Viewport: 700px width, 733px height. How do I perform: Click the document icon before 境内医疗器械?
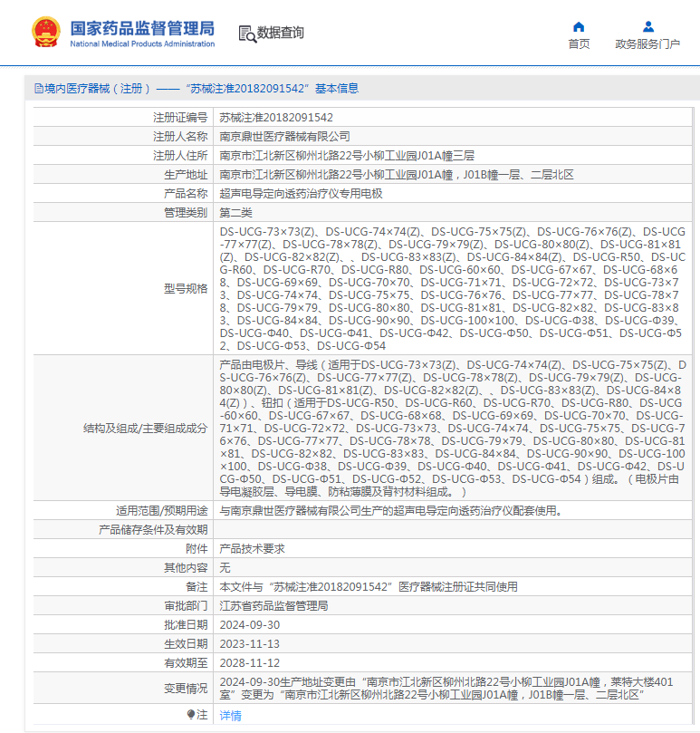(x=38, y=89)
